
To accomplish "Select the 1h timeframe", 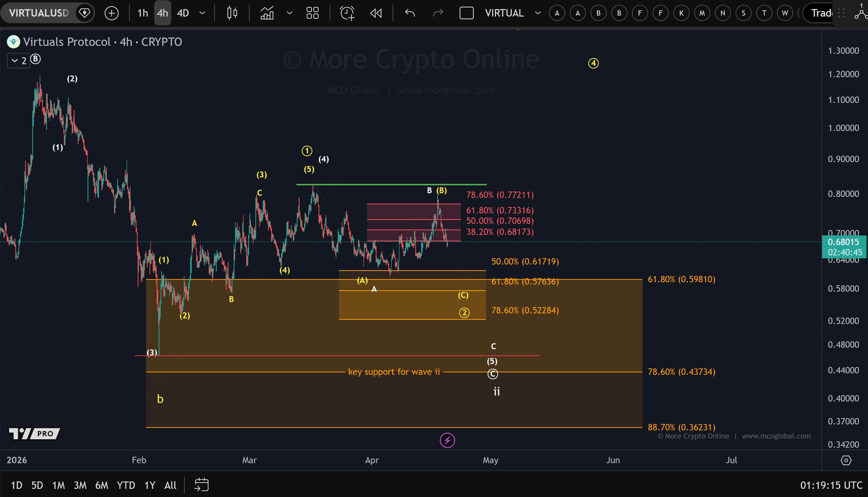I will pyautogui.click(x=142, y=13).
